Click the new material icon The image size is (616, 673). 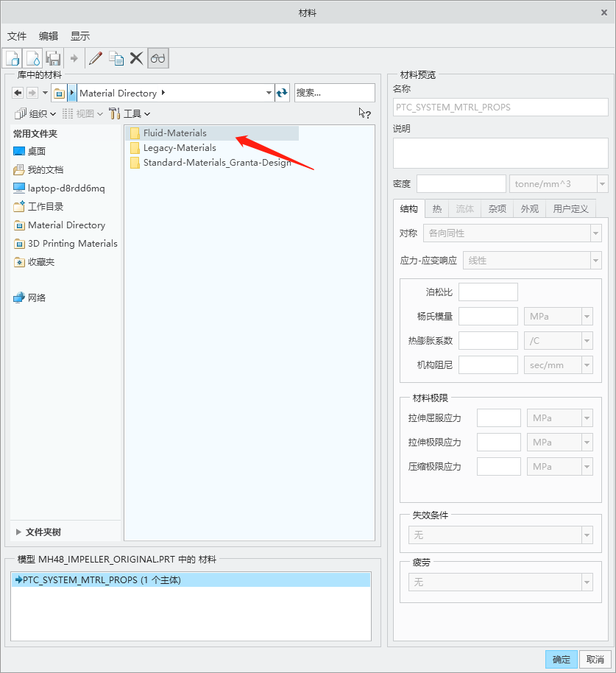click(13, 58)
